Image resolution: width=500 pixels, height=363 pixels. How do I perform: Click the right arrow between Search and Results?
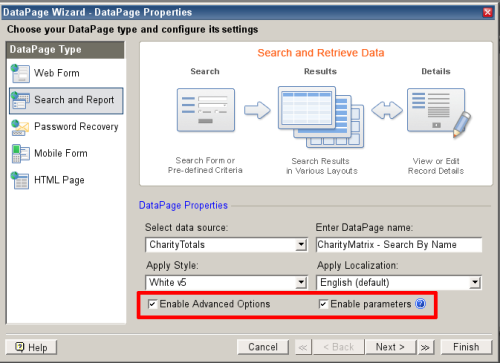257,110
